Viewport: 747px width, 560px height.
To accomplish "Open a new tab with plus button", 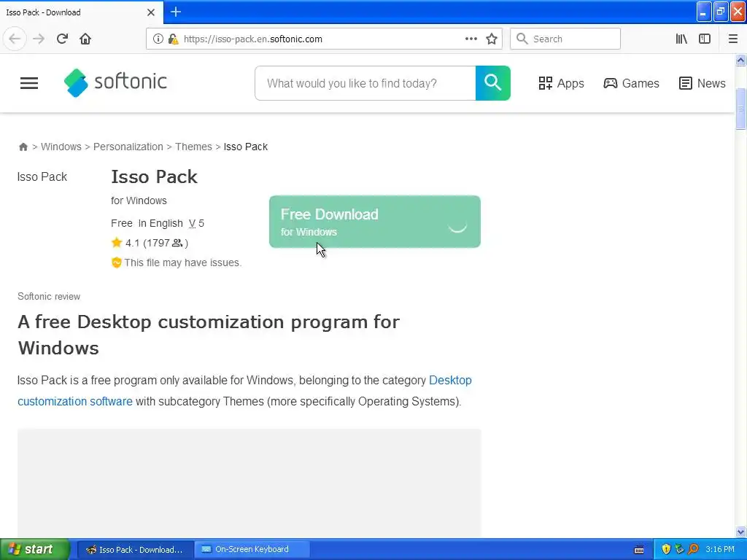I will (x=176, y=12).
